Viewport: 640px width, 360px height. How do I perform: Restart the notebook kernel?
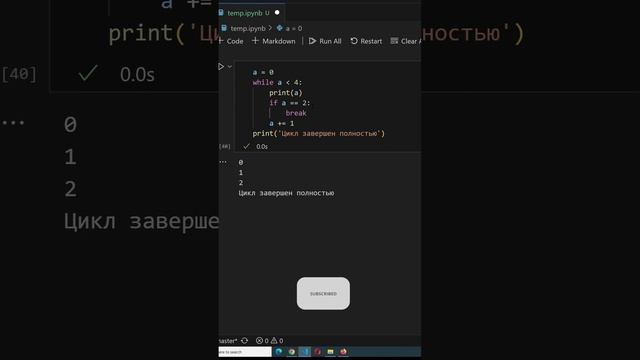pos(366,41)
